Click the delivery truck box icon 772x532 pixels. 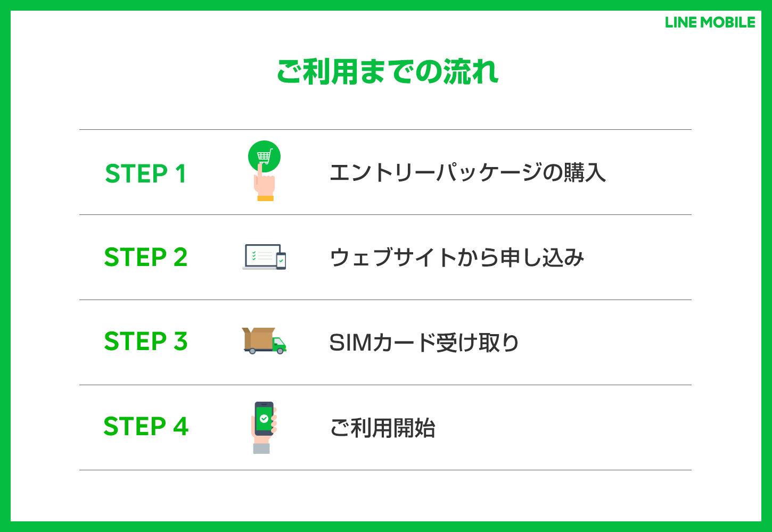(x=264, y=340)
